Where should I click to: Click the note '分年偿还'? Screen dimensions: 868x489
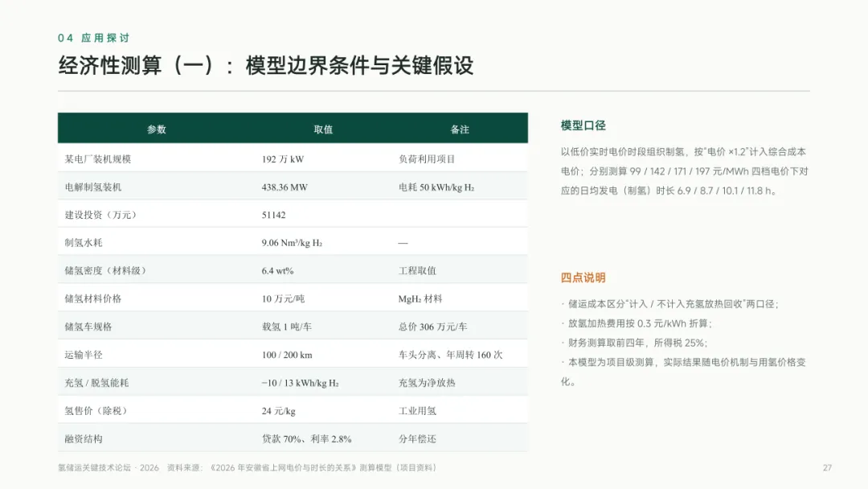(417, 439)
